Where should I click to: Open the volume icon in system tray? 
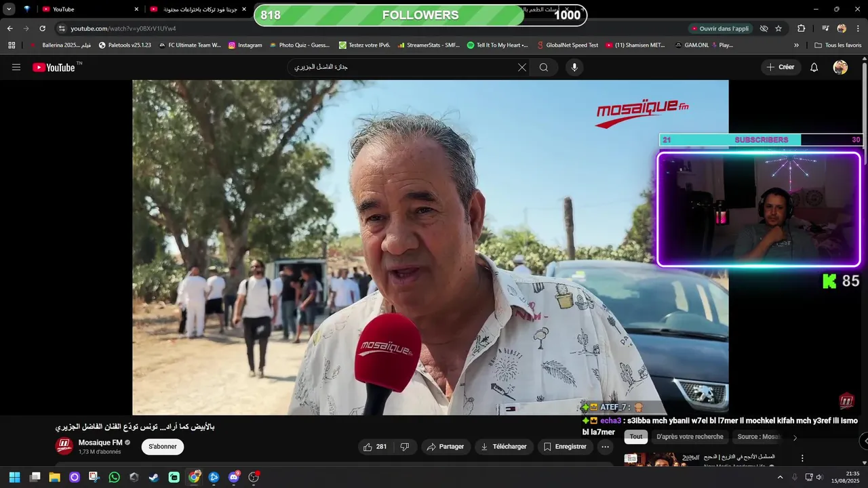818,477
